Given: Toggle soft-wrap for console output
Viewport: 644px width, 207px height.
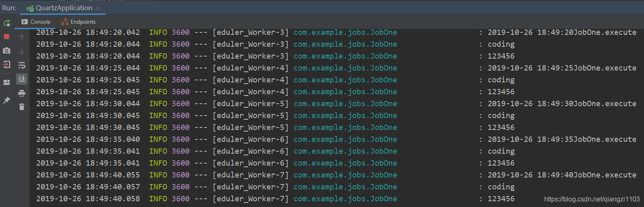Looking at the screenshot, I should pyautogui.click(x=22, y=65).
